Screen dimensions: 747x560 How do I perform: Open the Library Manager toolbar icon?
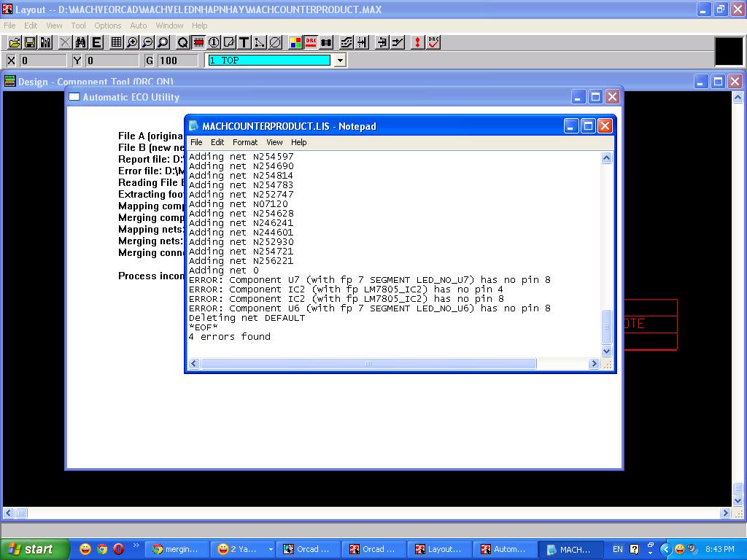[46, 43]
